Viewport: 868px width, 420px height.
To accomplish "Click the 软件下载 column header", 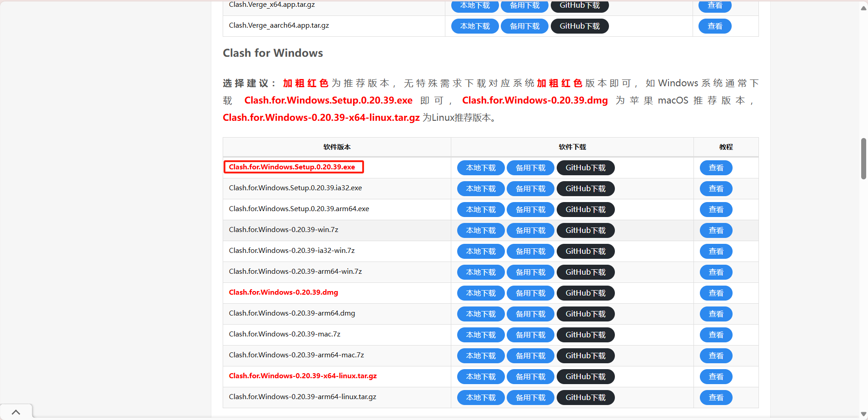I will [x=572, y=147].
